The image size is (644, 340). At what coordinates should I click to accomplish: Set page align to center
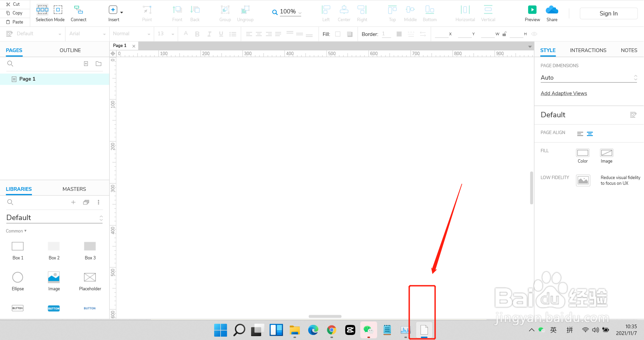click(590, 134)
